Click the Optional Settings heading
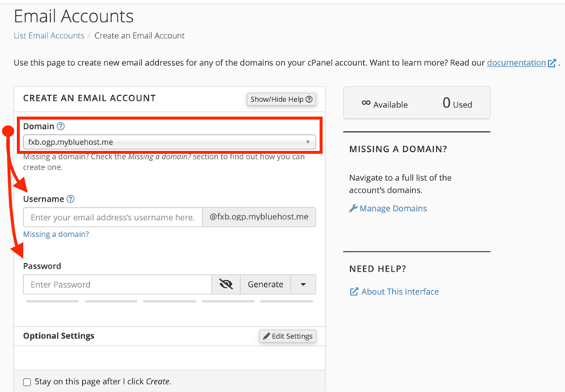Screen dimensions: 565x392 pos(59,336)
